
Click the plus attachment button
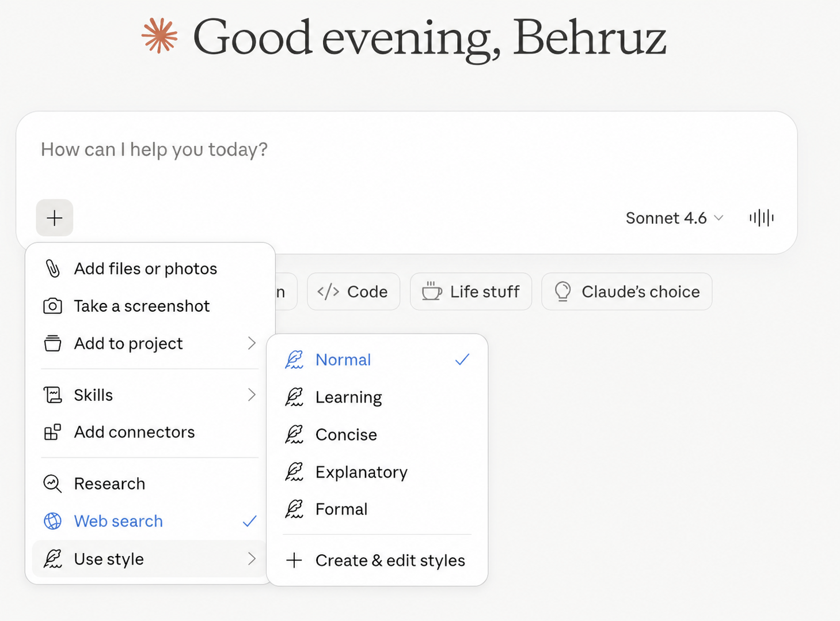point(55,218)
